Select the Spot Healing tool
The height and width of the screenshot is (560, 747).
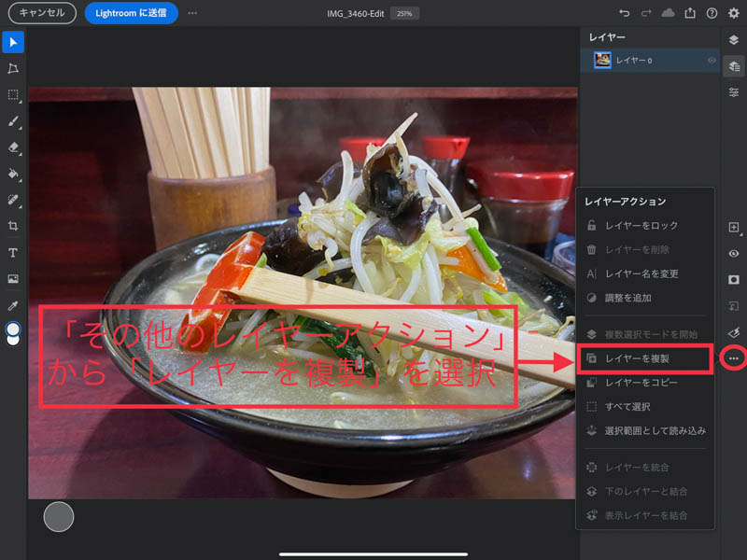click(x=13, y=200)
